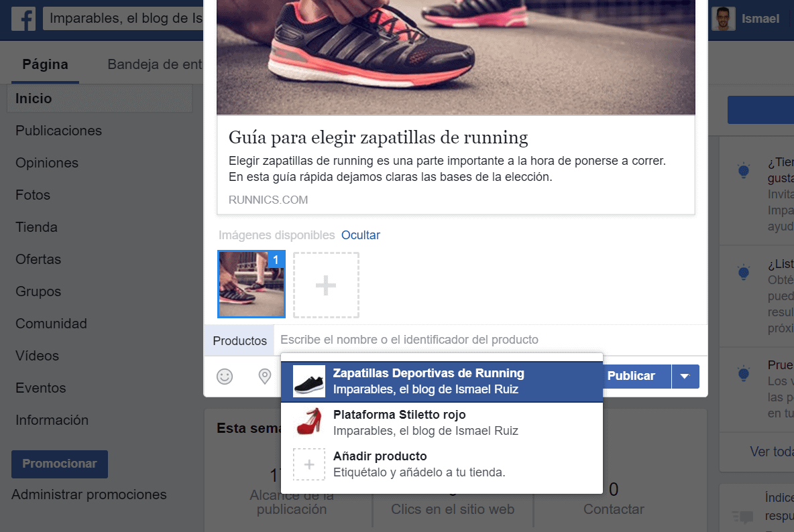Click the Clics en el sitio web stat
The width and height of the screenshot is (794, 532).
[x=453, y=509]
